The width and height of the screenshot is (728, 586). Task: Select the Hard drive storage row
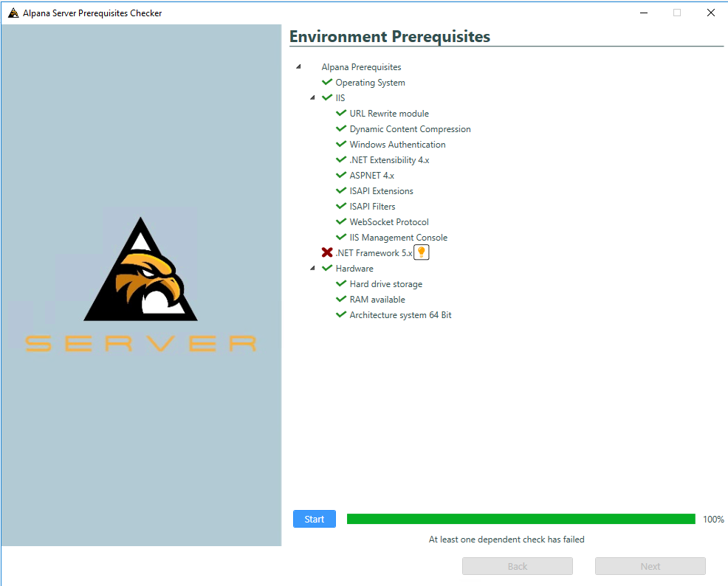tap(386, 284)
